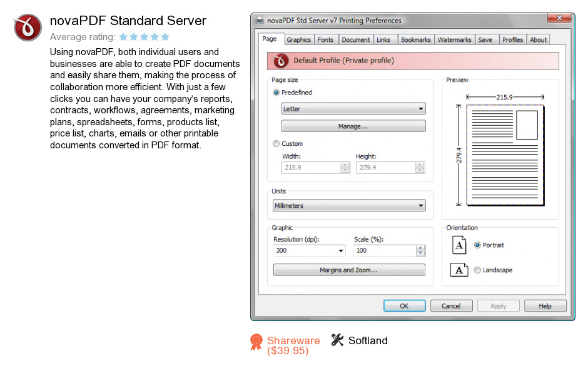The height and width of the screenshot is (373, 588).
Task: Select the Predefined page size option
Action: [x=276, y=93]
